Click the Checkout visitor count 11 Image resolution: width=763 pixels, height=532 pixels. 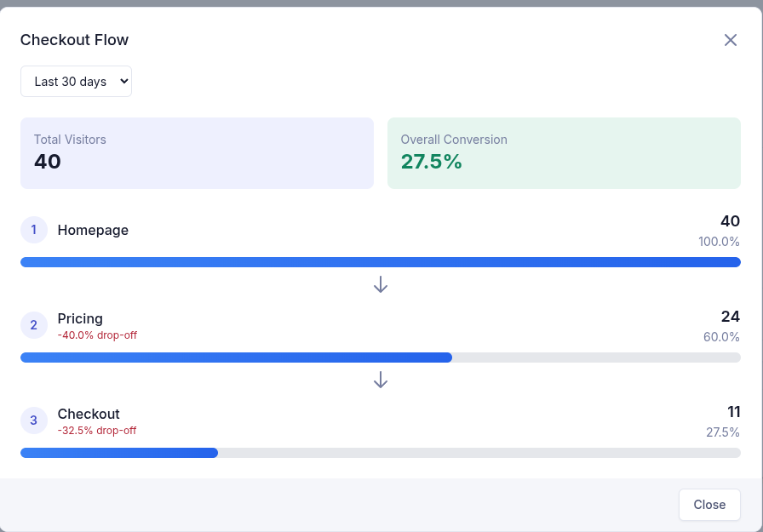[x=734, y=412]
